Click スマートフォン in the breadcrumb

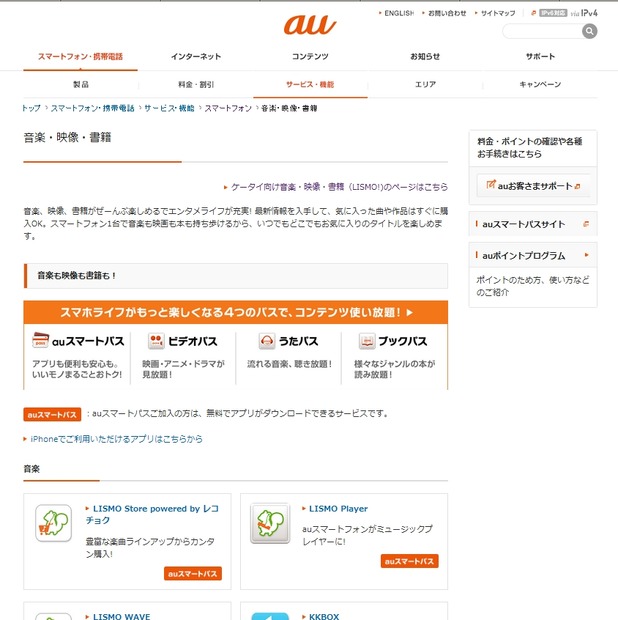(x=228, y=108)
